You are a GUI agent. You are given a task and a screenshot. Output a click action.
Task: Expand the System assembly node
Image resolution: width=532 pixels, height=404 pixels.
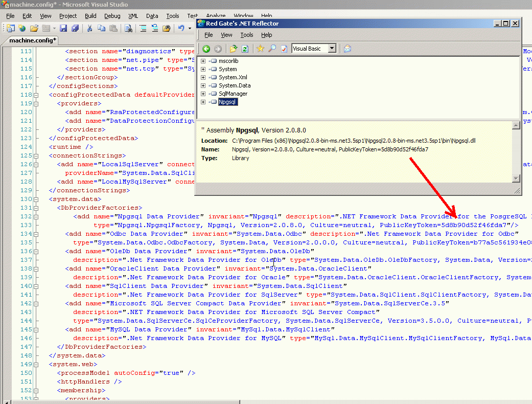tap(203, 69)
